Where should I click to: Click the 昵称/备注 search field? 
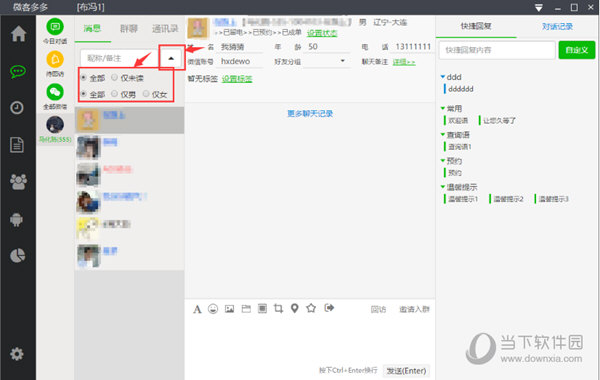[119, 58]
